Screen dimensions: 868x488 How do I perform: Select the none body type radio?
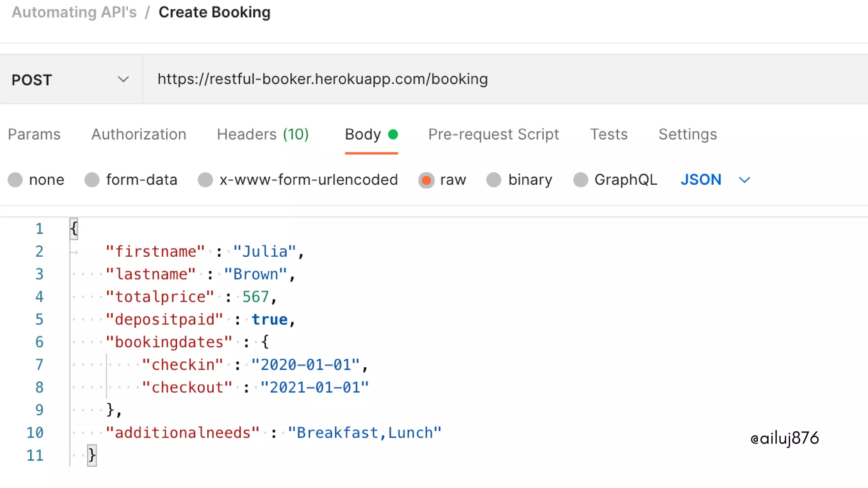pyautogui.click(x=15, y=180)
